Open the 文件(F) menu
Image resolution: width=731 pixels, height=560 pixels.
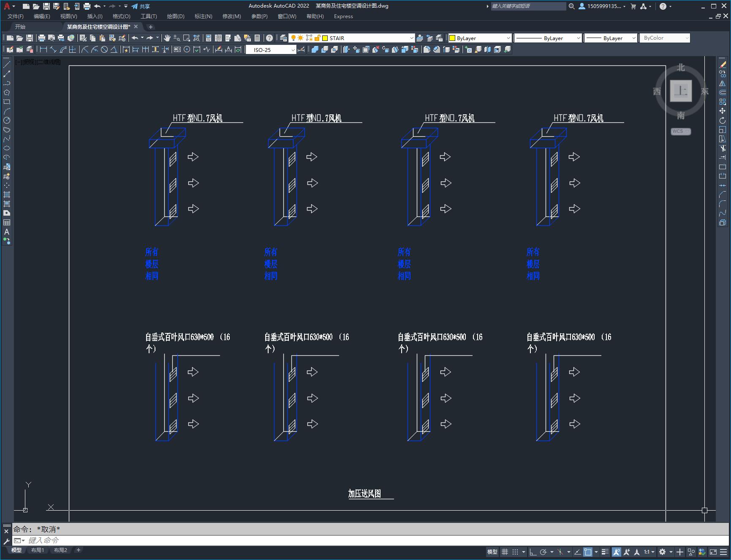coord(16,16)
